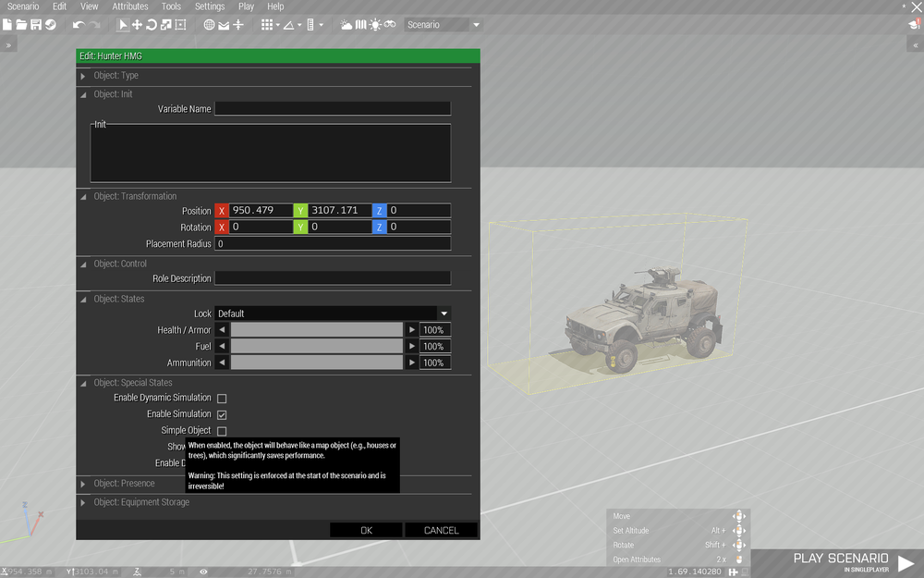Select the arrow pointer tool
This screenshot has width=924, height=578.
123,25
